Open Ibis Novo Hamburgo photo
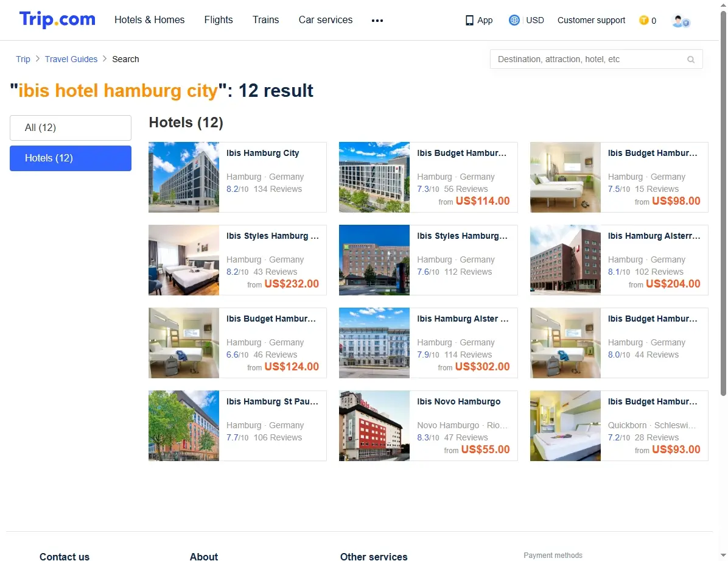 [374, 426]
